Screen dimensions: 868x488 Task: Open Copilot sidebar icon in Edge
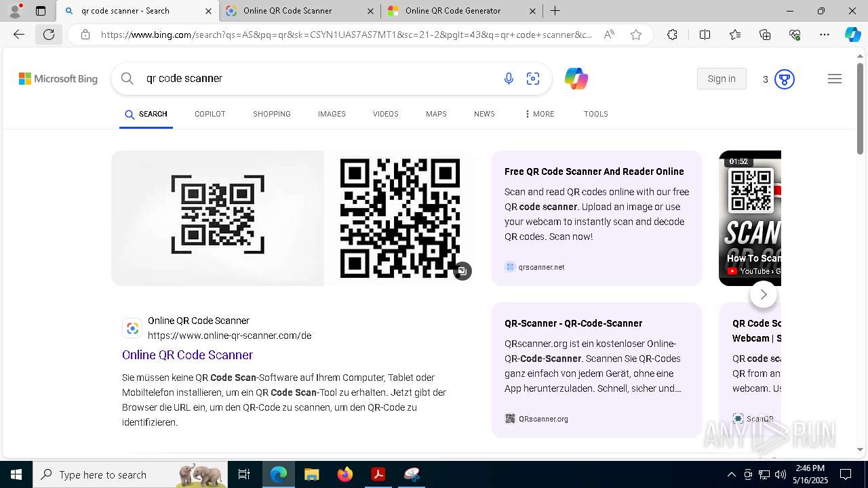pyautogui.click(x=852, y=35)
